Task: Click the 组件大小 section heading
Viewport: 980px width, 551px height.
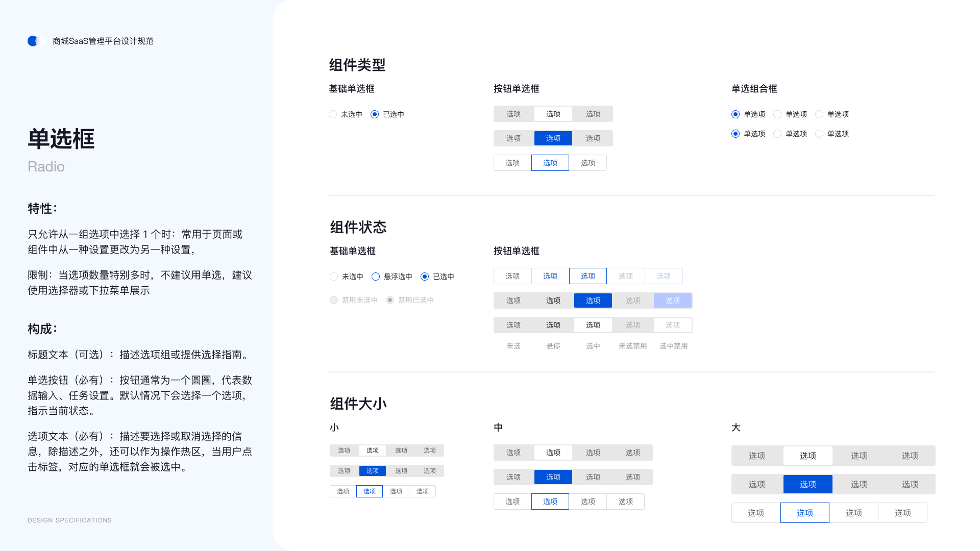Action: click(358, 404)
